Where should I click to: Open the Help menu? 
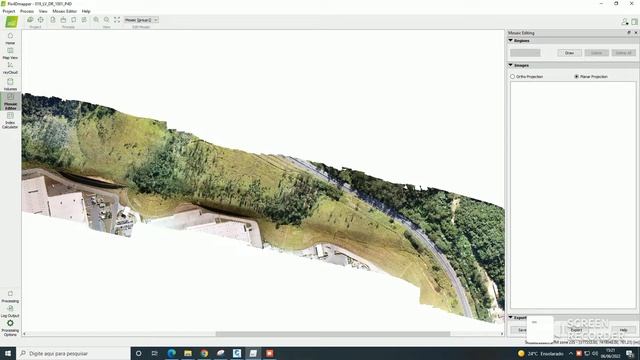coord(86,11)
